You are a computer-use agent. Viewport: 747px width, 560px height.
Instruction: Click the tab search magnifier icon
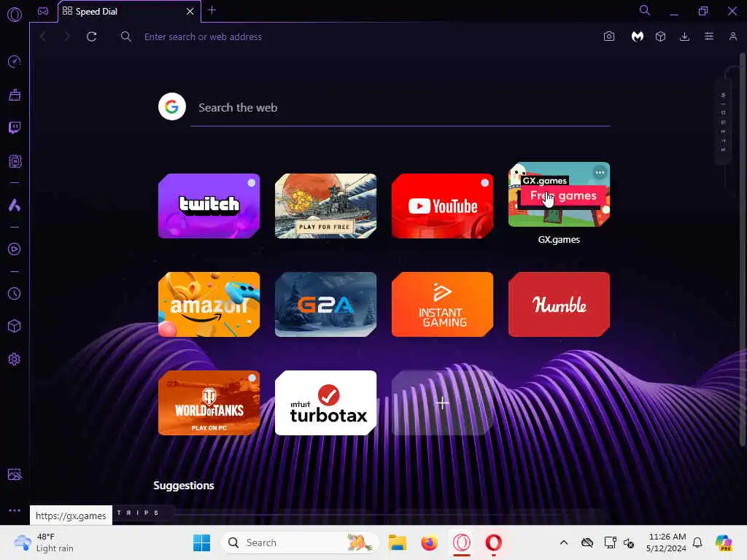pos(645,10)
